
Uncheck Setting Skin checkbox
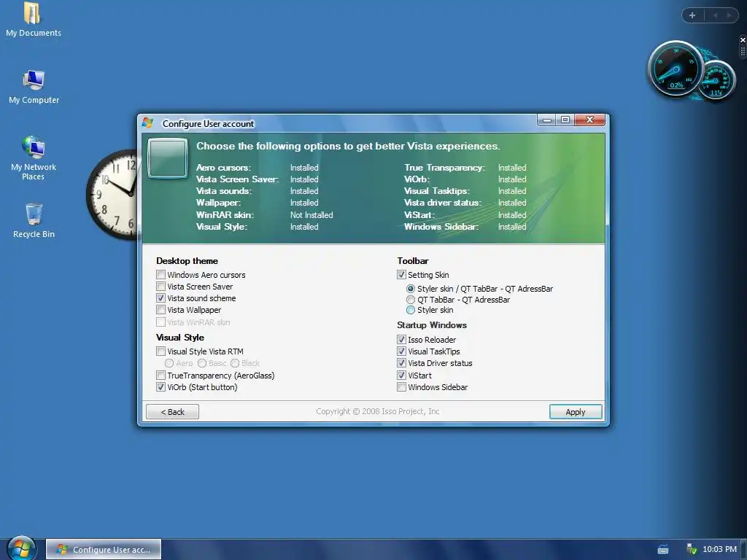401,275
